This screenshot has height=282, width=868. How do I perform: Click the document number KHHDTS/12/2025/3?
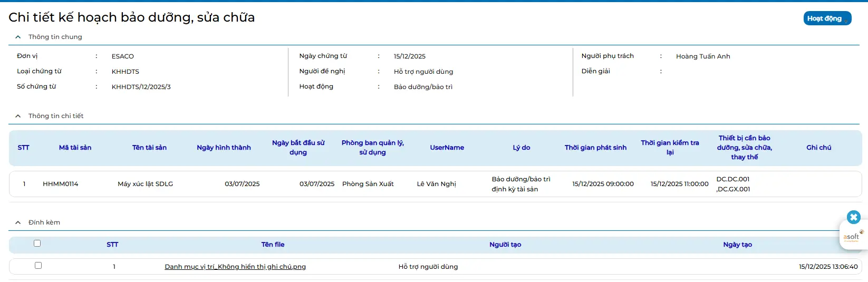(141, 87)
